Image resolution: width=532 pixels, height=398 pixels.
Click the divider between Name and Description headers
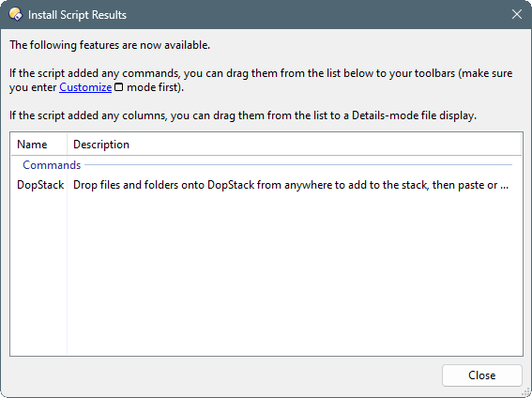click(67, 145)
